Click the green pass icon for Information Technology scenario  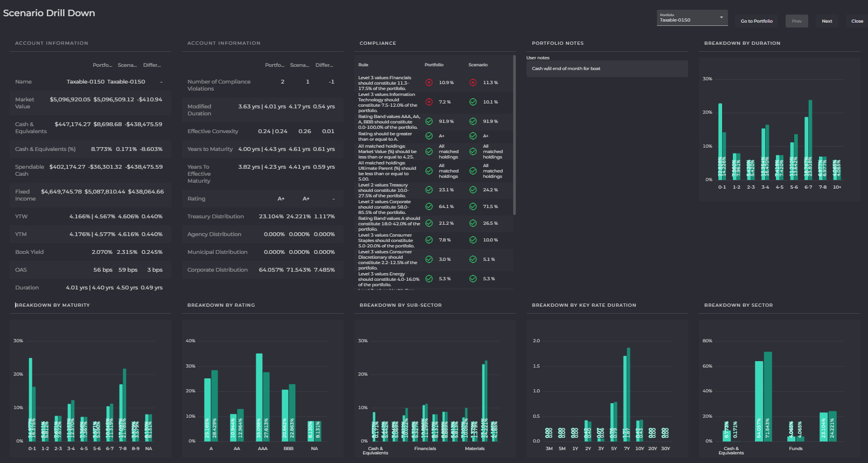tap(473, 102)
